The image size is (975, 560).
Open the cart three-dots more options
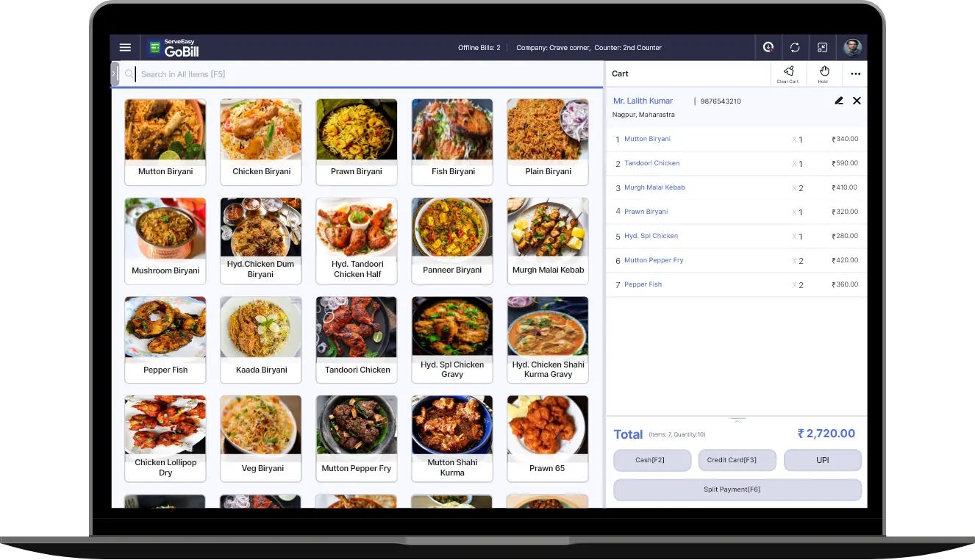(855, 73)
